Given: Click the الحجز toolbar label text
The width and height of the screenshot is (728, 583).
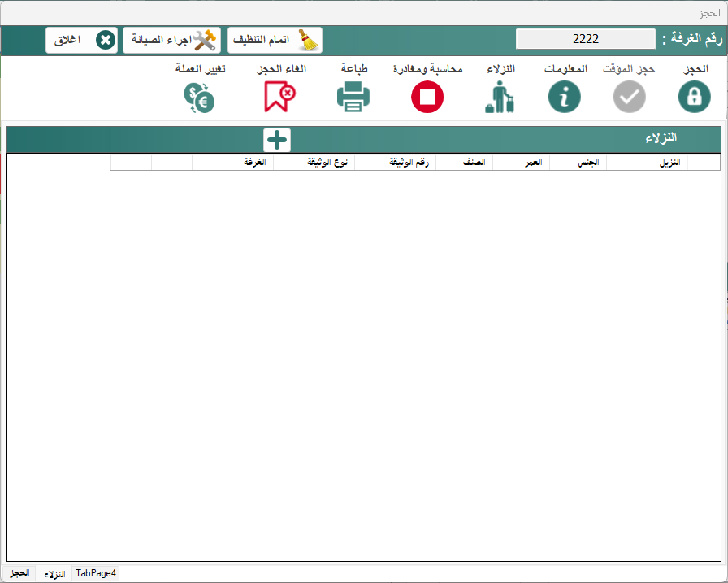Looking at the screenshot, I should coord(695,69).
